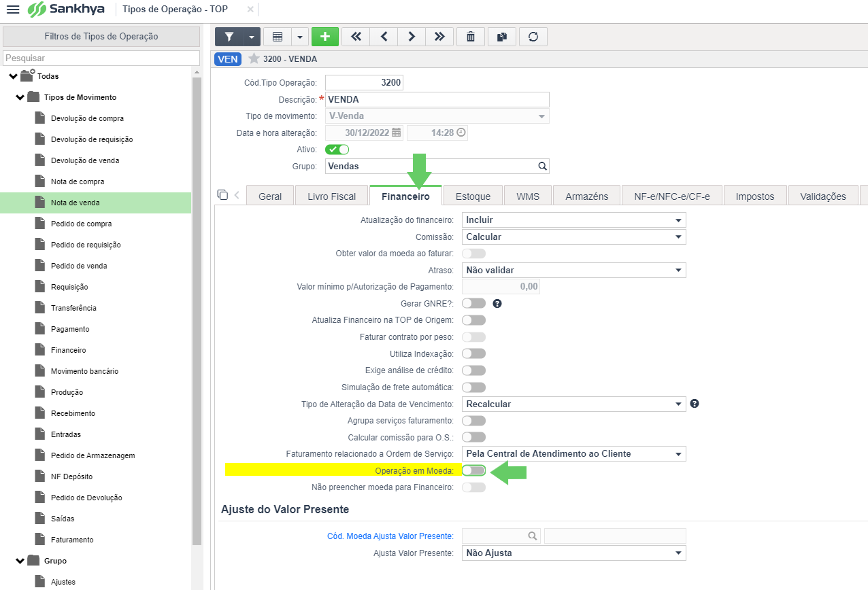Switch to grid view mode
This screenshot has width=868, height=590.
pos(278,37)
